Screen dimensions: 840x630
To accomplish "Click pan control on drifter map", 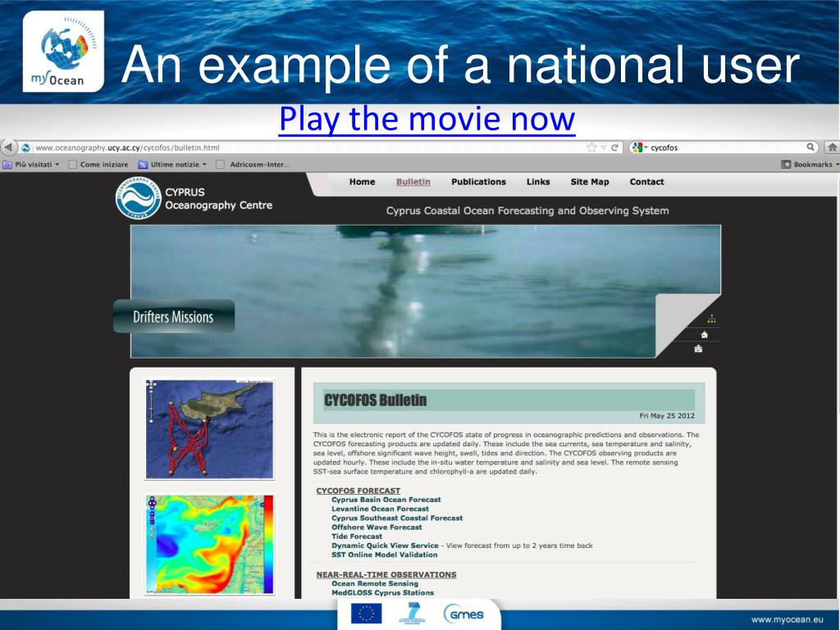I will pos(151,384).
